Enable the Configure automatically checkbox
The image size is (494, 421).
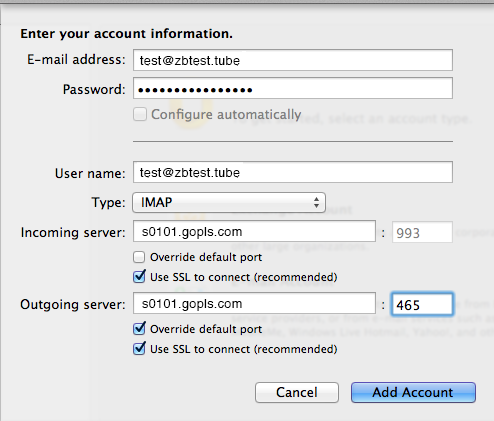[x=140, y=114]
